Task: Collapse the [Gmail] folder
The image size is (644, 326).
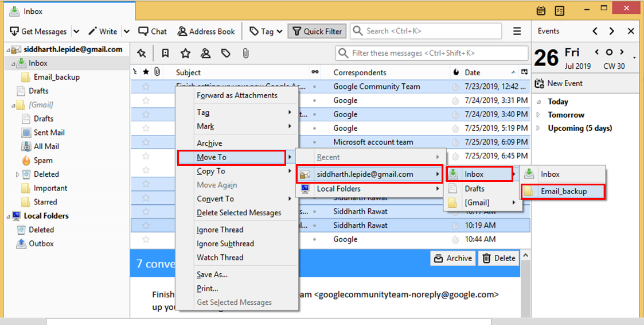Action: click(13, 105)
